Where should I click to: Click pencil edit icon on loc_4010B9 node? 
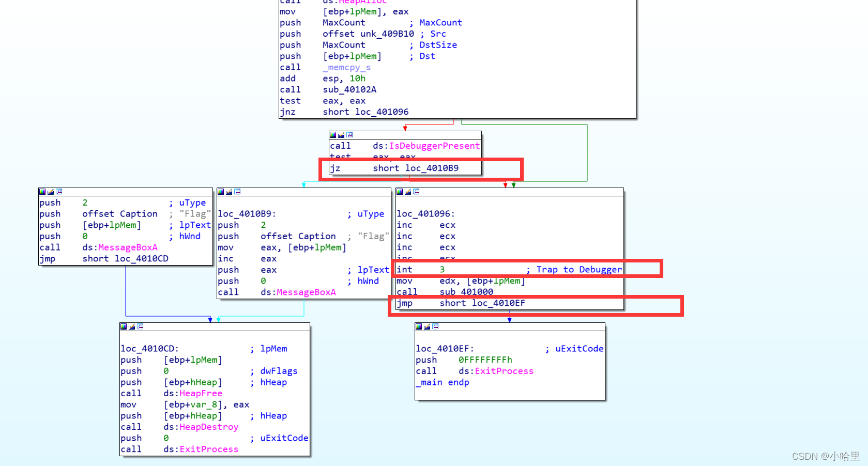pyautogui.click(x=229, y=192)
